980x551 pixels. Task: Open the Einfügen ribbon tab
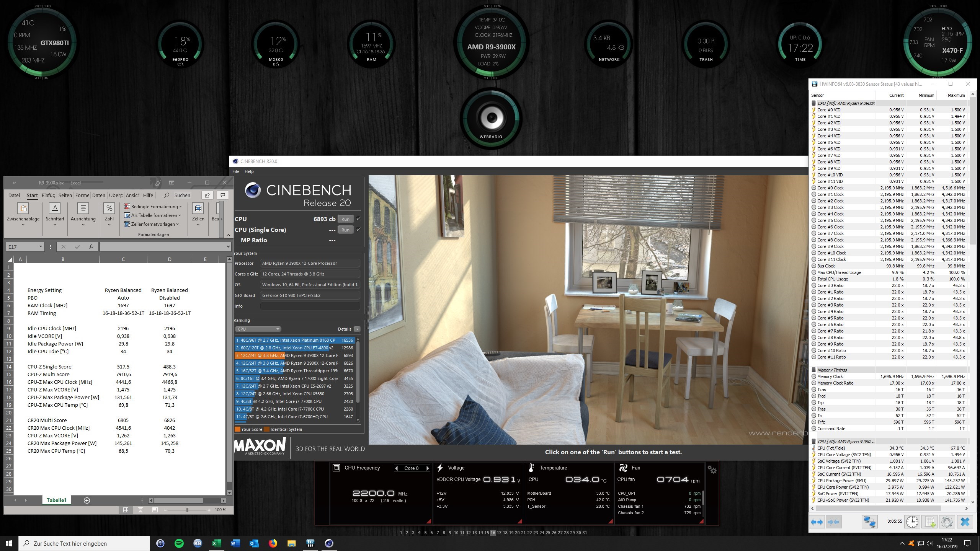[49, 195]
